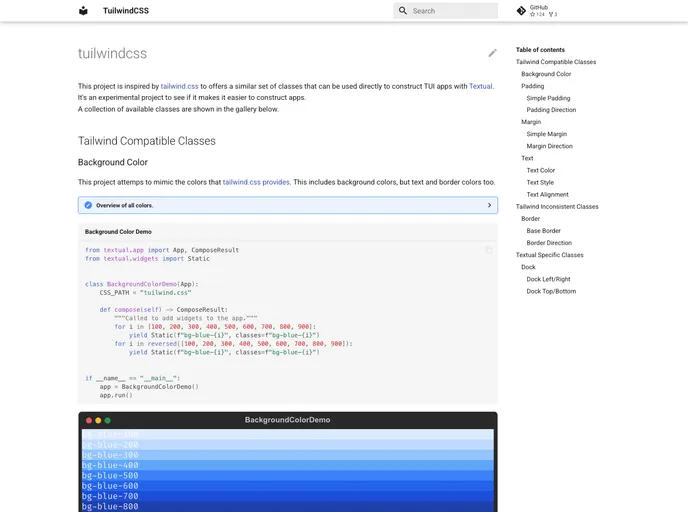Open Text Alignment contents entry
688x512 pixels.
pos(548,194)
